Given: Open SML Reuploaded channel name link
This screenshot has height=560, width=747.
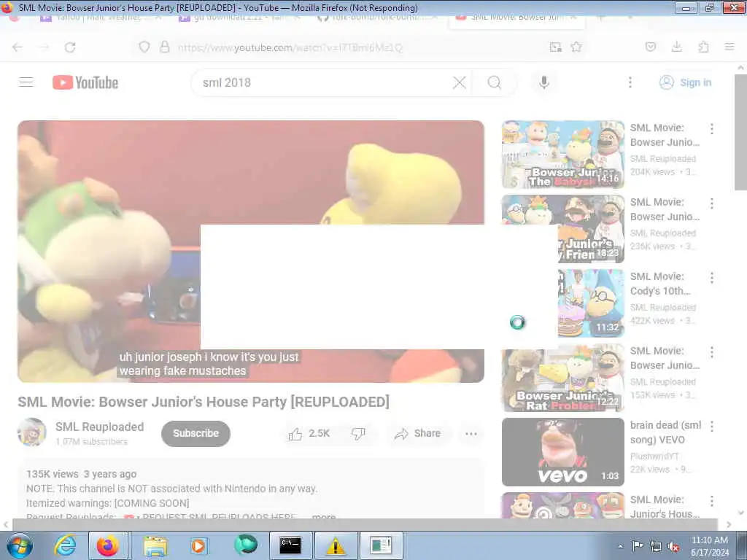Looking at the screenshot, I should tap(99, 427).
